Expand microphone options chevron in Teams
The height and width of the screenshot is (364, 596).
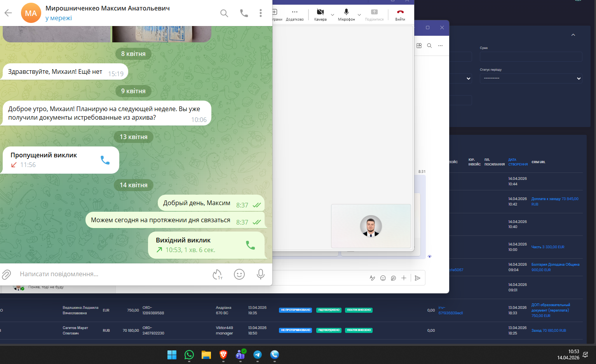[359, 15]
